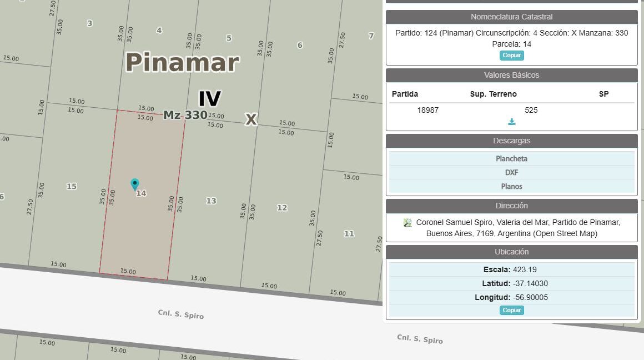Click the Nomenclatura Catastral header
The height and width of the screenshot is (360, 644).
pos(512,17)
